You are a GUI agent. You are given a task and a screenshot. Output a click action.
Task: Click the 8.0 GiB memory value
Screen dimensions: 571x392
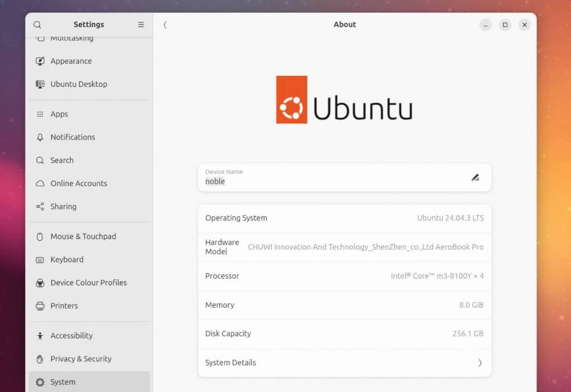click(471, 305)
